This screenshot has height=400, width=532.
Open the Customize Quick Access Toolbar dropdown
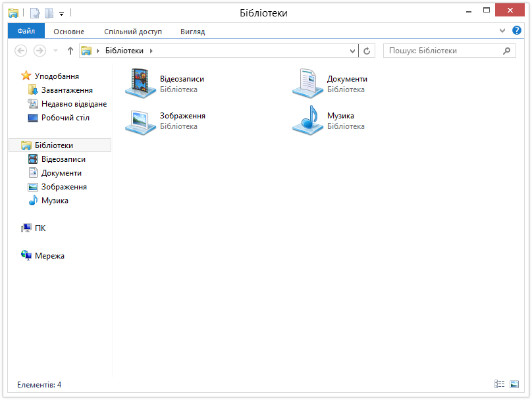pos(61,14)
